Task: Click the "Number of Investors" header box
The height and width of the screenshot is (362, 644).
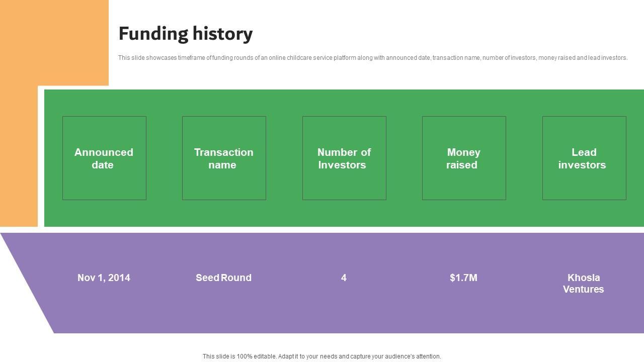Action: coord(344,158)
